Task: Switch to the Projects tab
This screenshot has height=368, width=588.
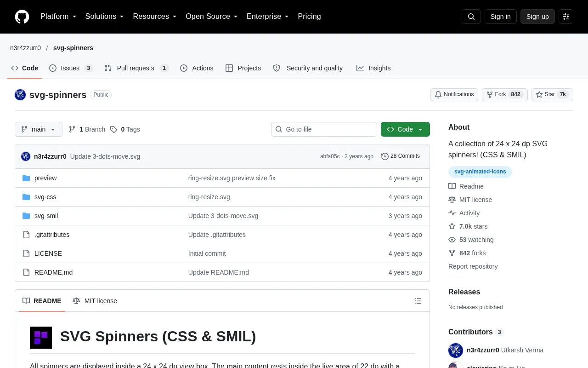Action: (x=243, y=68)
